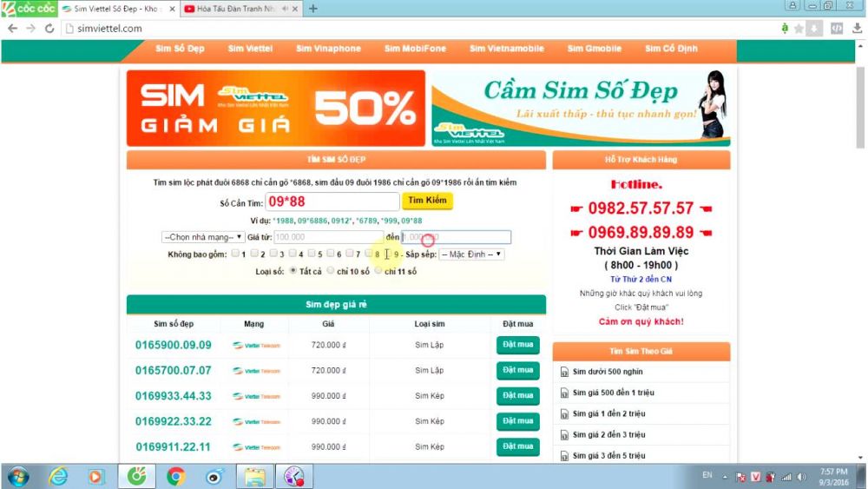Launch Internet Explorer from the taskbar
The width and height of the screenshot is (868, 489).
(x=58, y=476)
